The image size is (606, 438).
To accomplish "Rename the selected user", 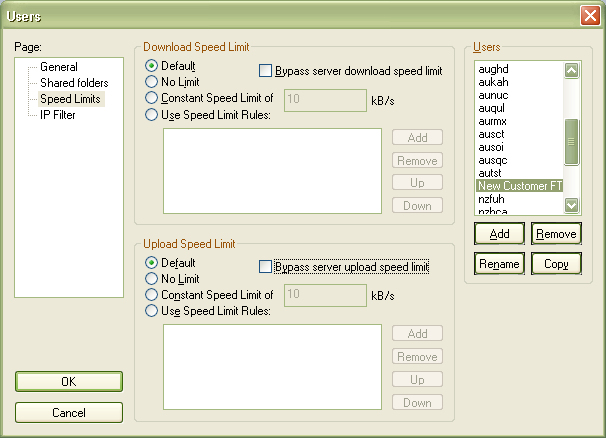I will 499,264.
